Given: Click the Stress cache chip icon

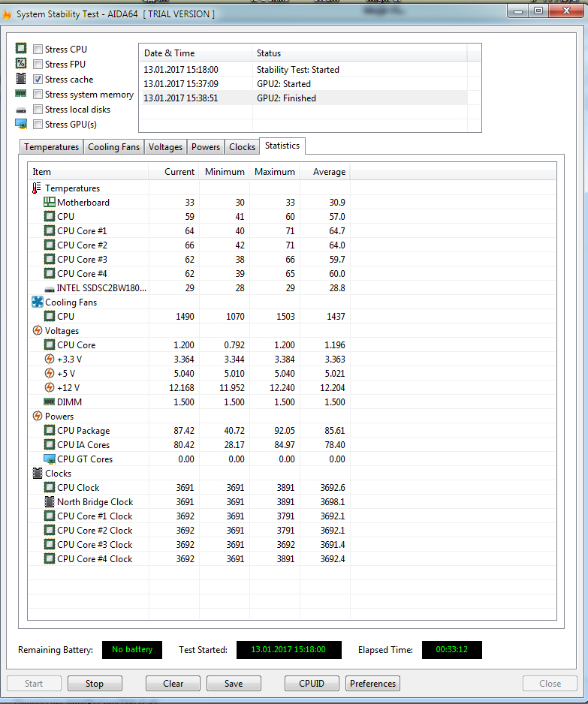Looking at the screenshot, I should [21, 79].
